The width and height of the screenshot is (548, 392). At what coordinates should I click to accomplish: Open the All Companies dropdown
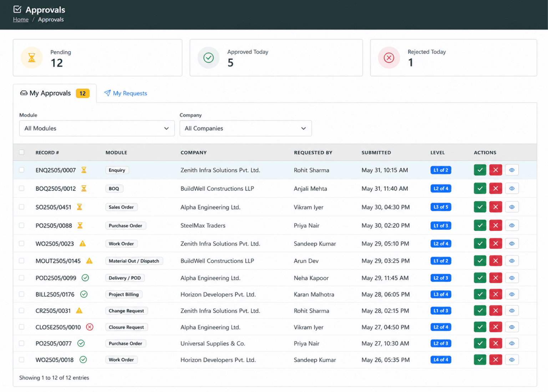[x=246, y=128]
